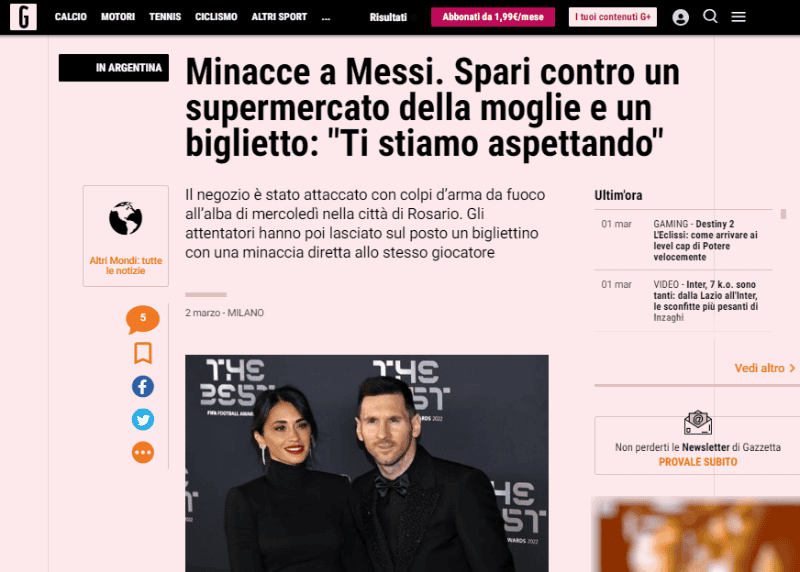
Task: Share the article on Twitter
Action: (143, 419)
